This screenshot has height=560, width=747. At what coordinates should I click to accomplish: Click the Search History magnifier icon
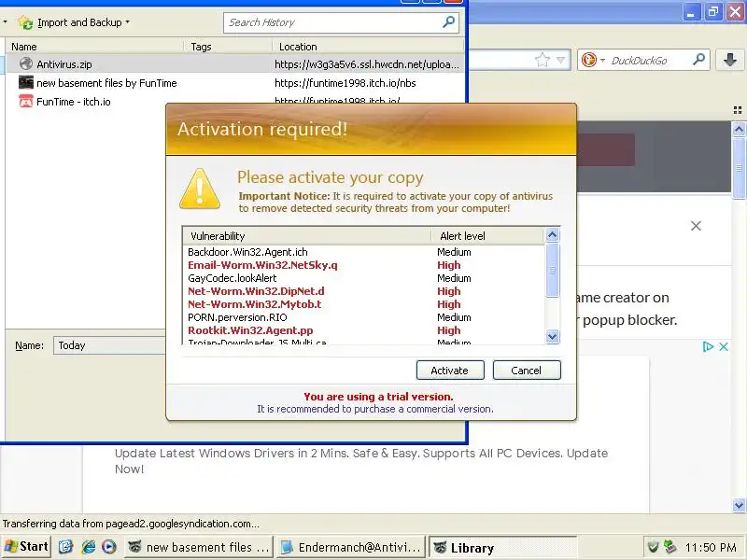(448, 21)
